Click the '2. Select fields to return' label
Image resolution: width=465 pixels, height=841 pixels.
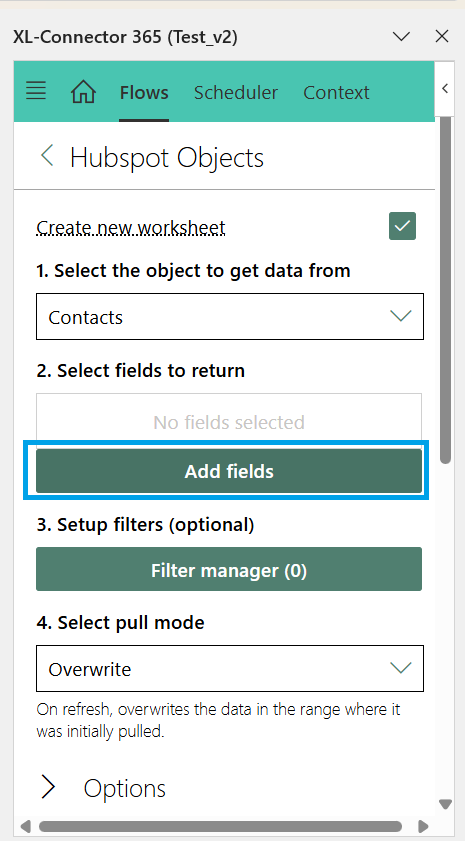(141, 371)
